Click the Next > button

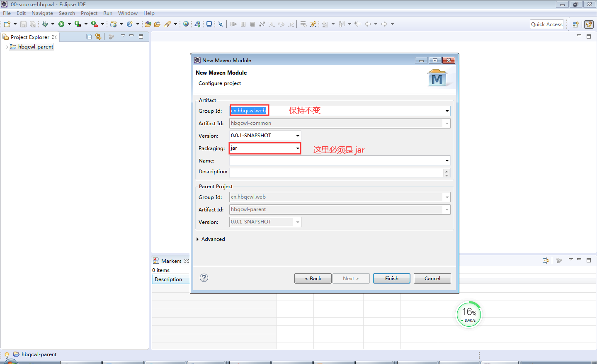pyautogui.click(x=351, y=278)
